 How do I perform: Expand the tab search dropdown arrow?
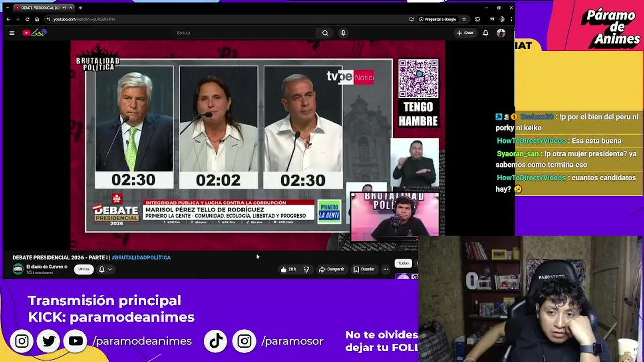tap(7, 8)
